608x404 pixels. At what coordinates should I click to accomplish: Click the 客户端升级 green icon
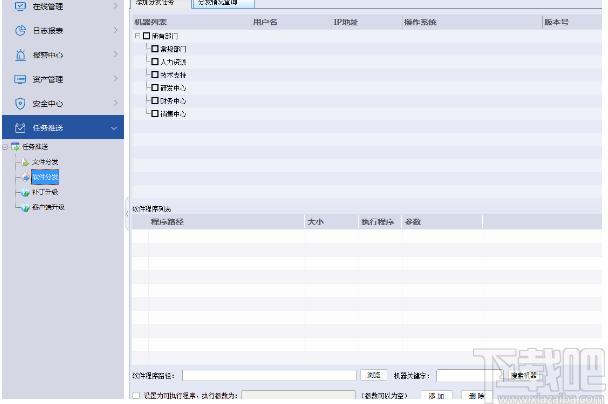tap(25, 207)
